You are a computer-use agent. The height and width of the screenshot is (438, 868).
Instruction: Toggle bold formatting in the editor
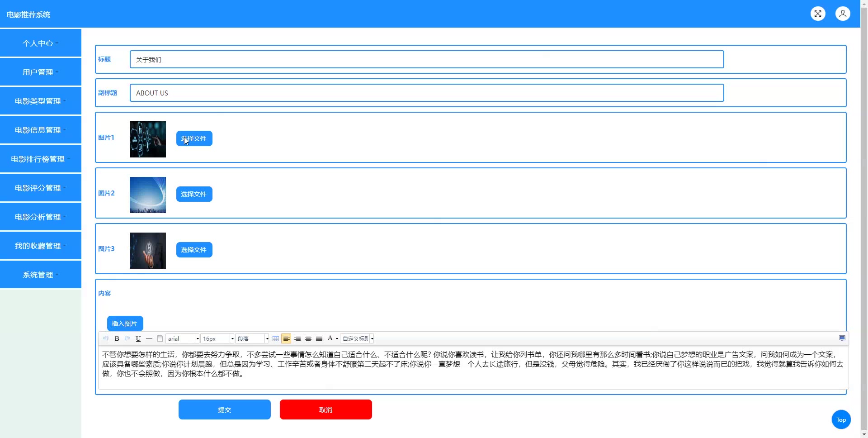click(117, 338)
